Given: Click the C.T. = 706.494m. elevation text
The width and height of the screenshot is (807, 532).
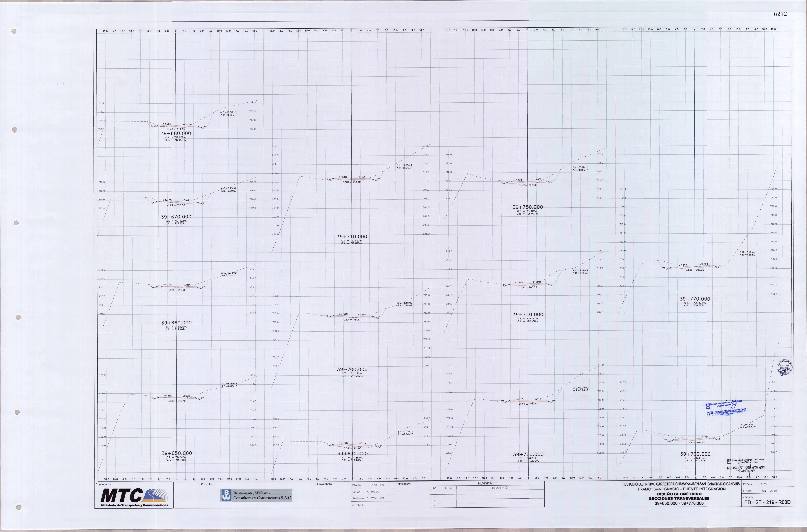Looking at the screenshot, I should pyautogui.click(x=695, y=303).
